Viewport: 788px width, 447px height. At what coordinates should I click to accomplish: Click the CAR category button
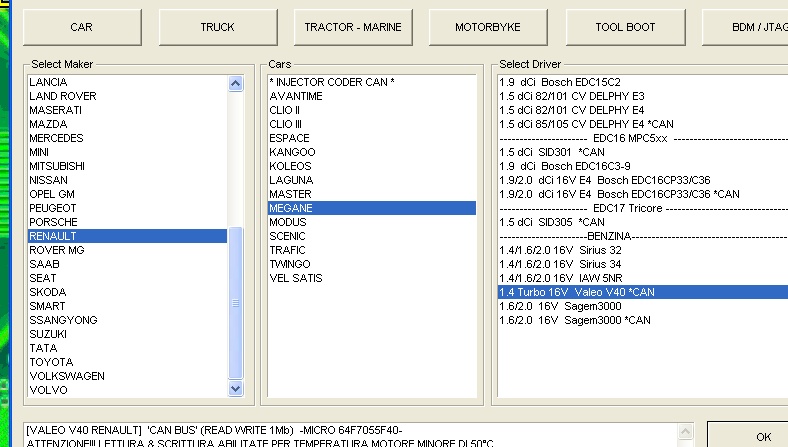point(81,27)
